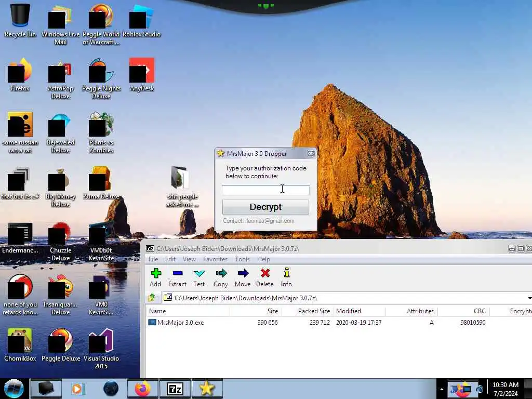The height and width of the screenshot is (399, 532).
Task: Click the Windows Live Mail desktop icon
Action: [60, 24]
